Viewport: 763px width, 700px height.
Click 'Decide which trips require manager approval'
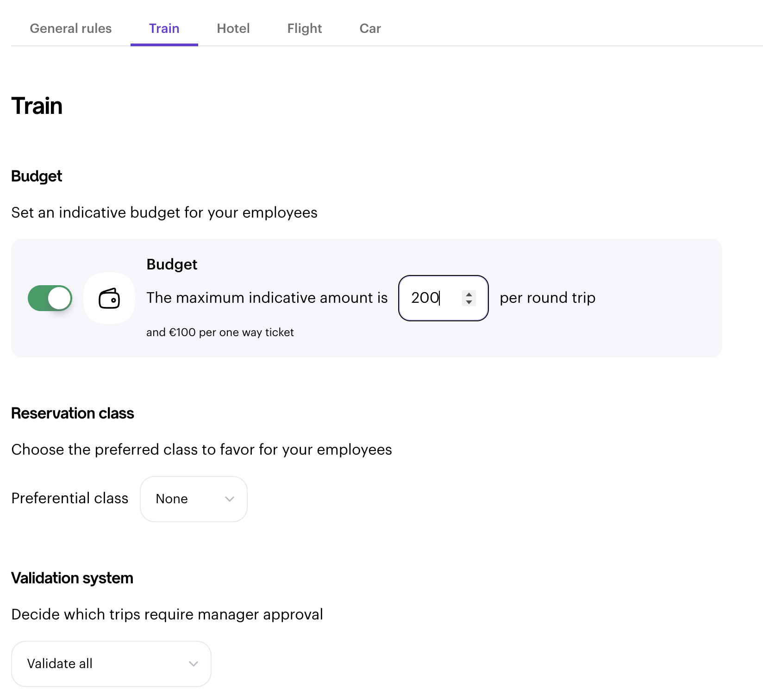point(167,614)
